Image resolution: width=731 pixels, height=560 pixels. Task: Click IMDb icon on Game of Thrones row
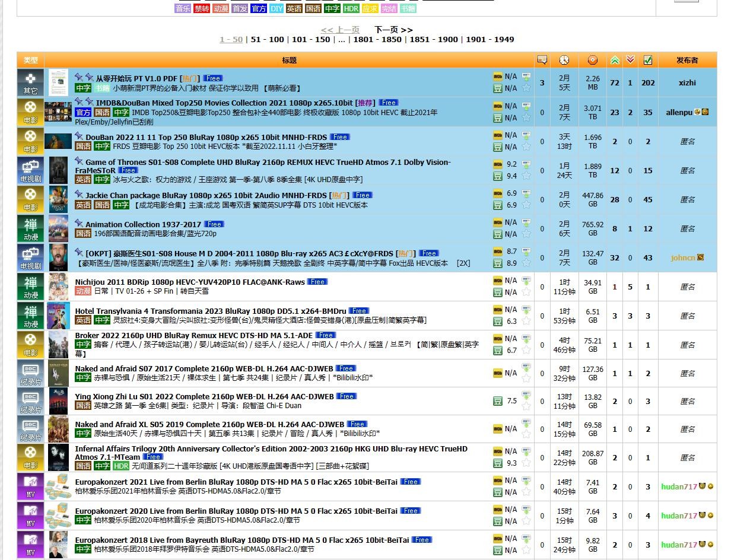pyautogui.click(x=498, y=164)
